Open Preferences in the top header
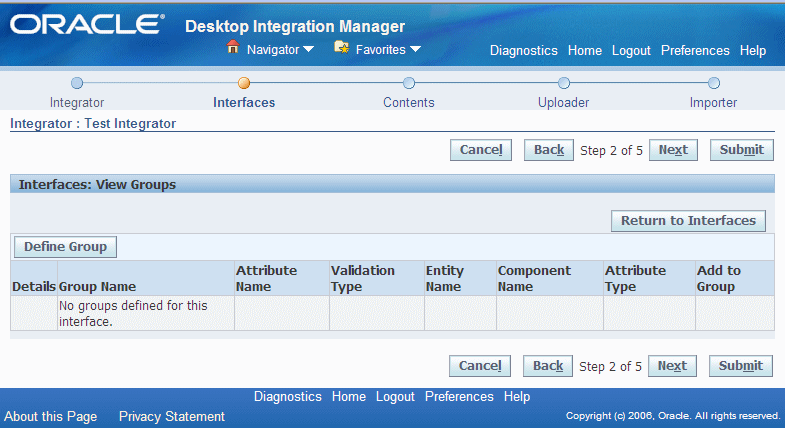Image resolution: width=785 pixels, height=428 pixels. [695, 51]
